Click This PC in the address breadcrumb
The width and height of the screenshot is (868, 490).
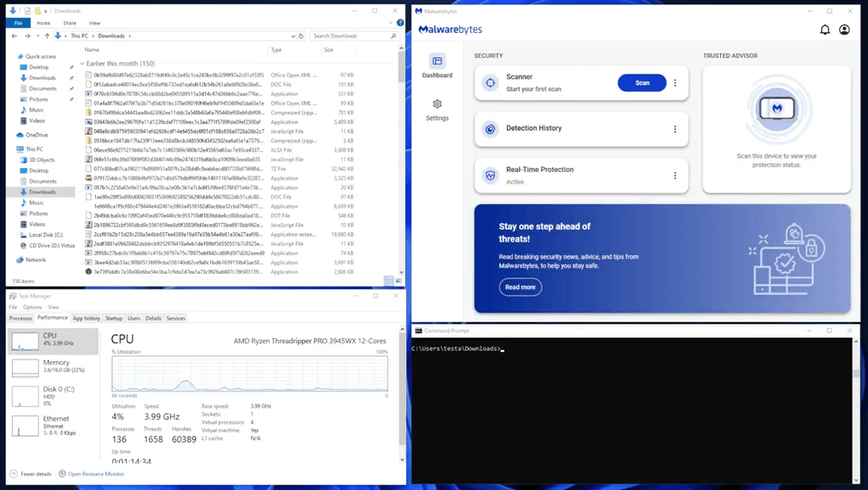(79, 36)
